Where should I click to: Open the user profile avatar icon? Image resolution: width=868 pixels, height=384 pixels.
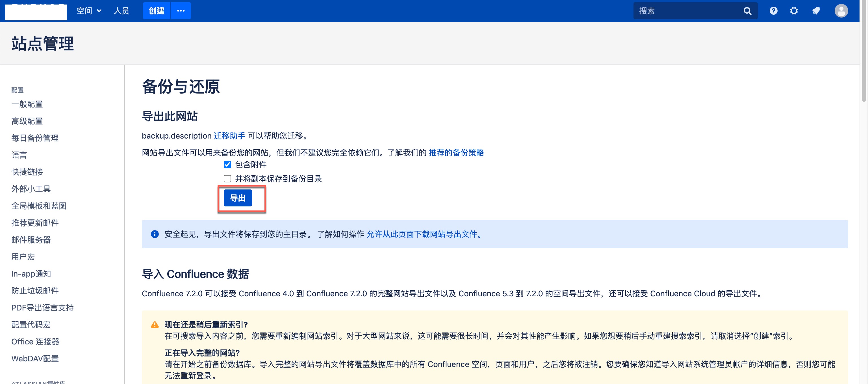(841, 10)
